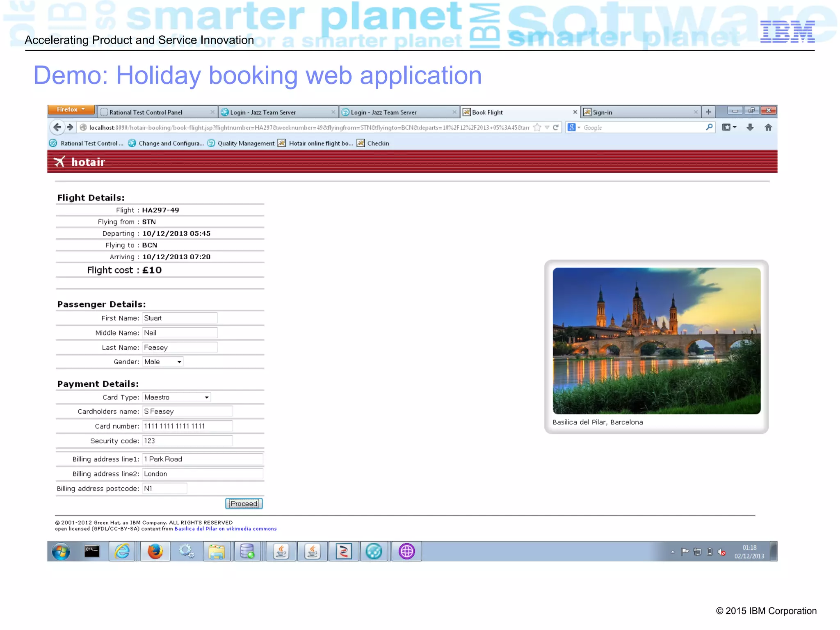Click the Billing address postcode field
This screenshot has width=840, height=630.
[x=164, y=488]
